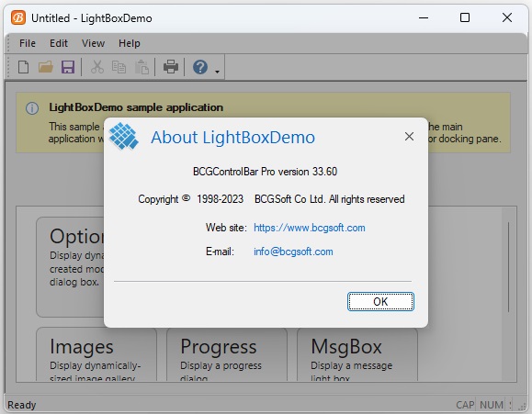Click the CAP status bar indicator
This screenshot has width=532, height=414.
click(465, 405)
